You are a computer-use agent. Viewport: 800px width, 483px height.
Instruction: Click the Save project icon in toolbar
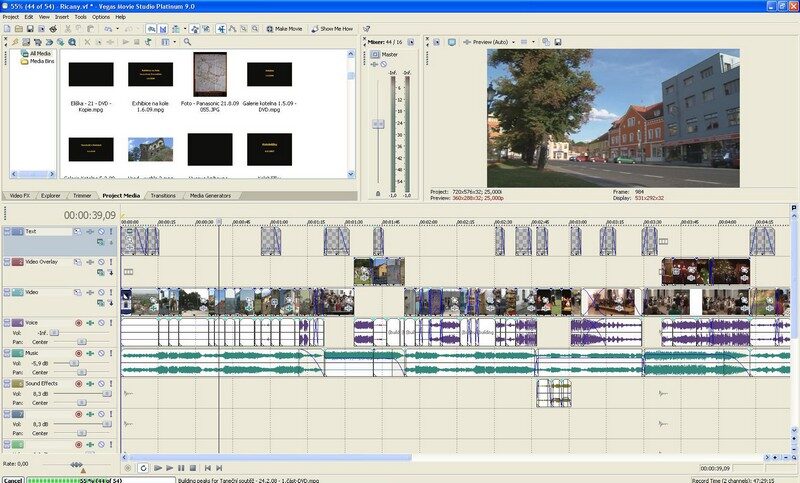pyautogui.click(x=30, y=29)
